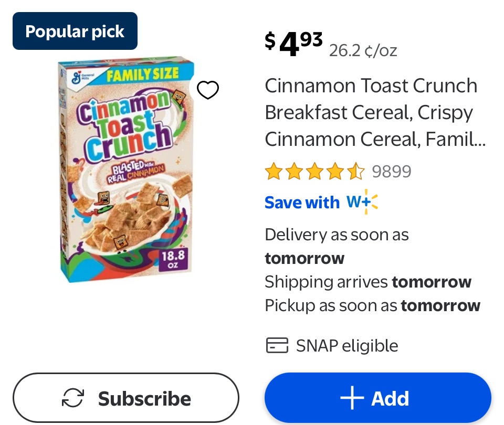Click the circular arrows Subscribe icon
The height and width of the screenshot is (425, 504).
73,399
